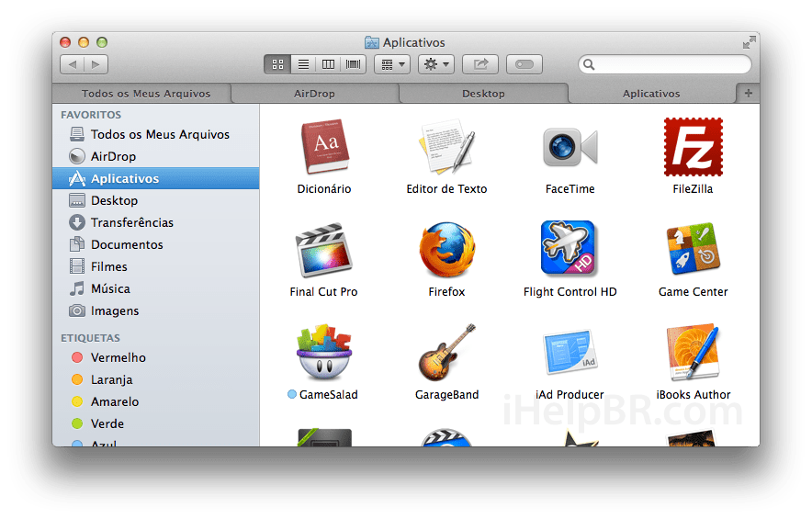
Task: Select Desktop in the sidebar
Action: click(x=156, y=200)
